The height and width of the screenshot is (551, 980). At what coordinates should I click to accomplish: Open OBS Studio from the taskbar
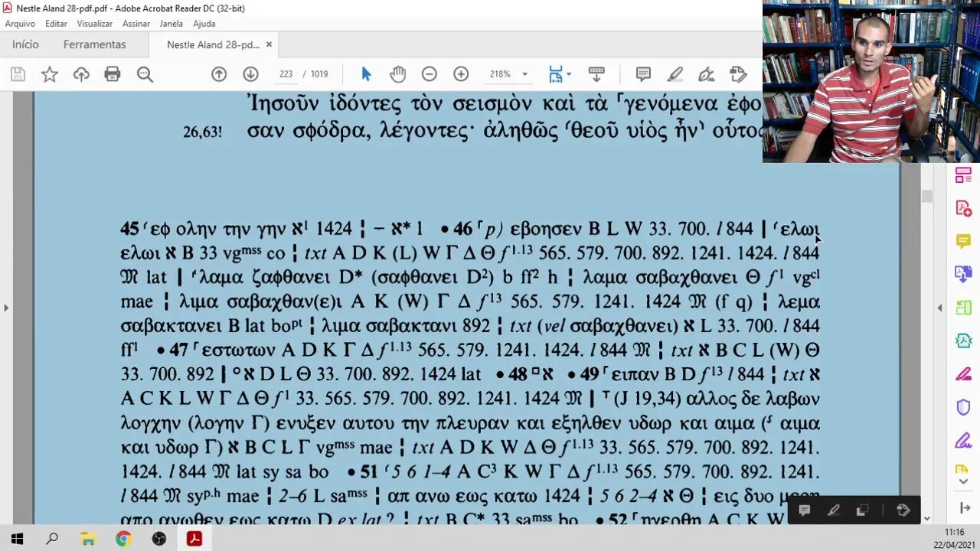[159, 539]
